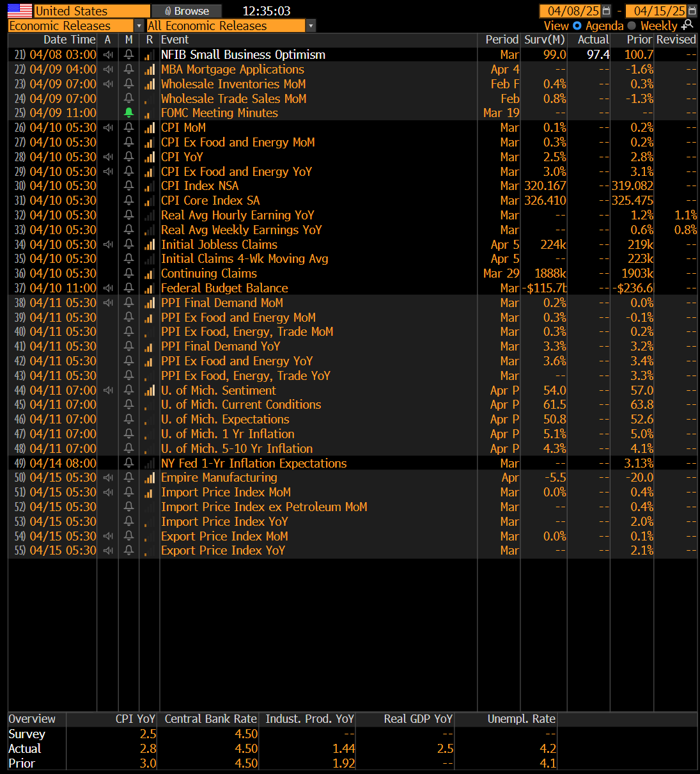The width and height of the screenshot is (700, 774).
Task: Click the Real GDP YoY overview header
Action: 418,719
